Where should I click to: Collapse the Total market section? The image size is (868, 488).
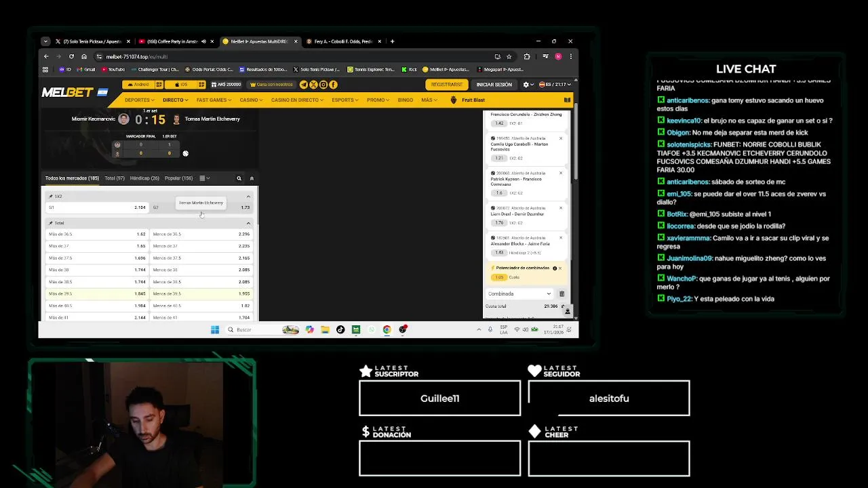tap(248, 223)
